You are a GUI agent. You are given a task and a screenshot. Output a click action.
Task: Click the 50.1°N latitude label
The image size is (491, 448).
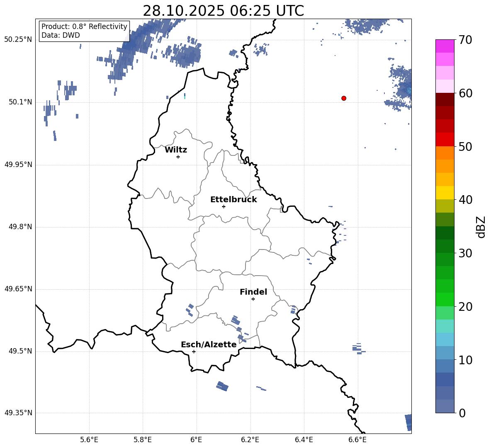point(20,102)
